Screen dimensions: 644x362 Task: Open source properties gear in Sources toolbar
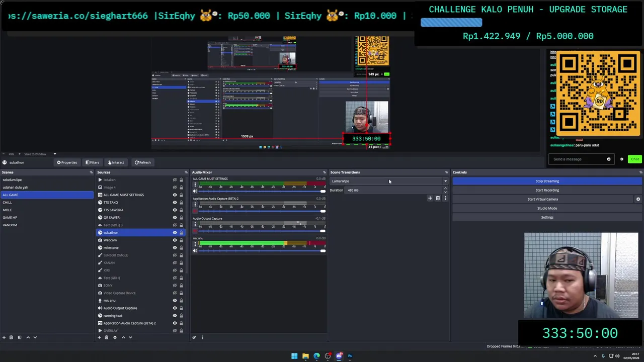(x=115, y=337)
